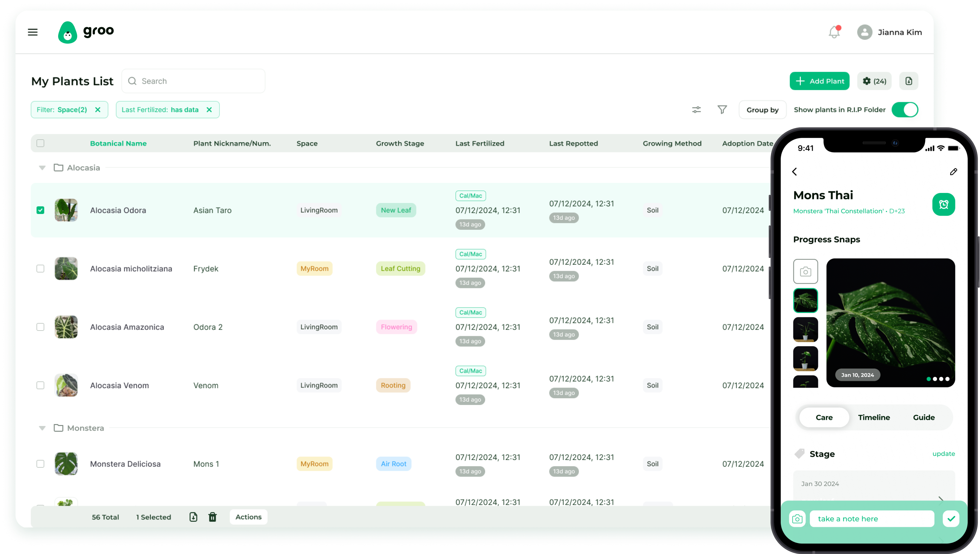The width and height of the screenshot is (980, 554).
Task: Check the Alocasia Venom row checkbox
Action: point(40,385)
